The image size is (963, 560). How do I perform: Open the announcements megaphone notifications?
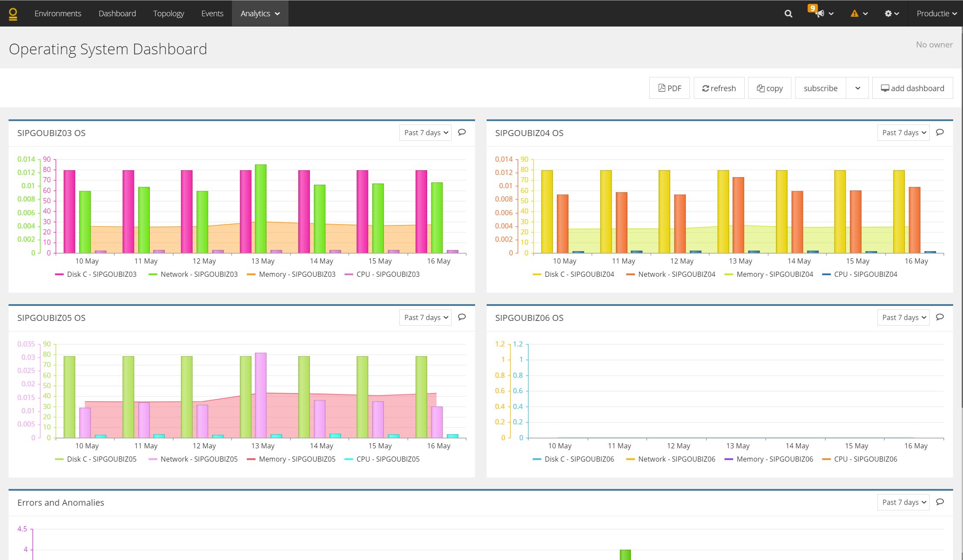point(820,14)
